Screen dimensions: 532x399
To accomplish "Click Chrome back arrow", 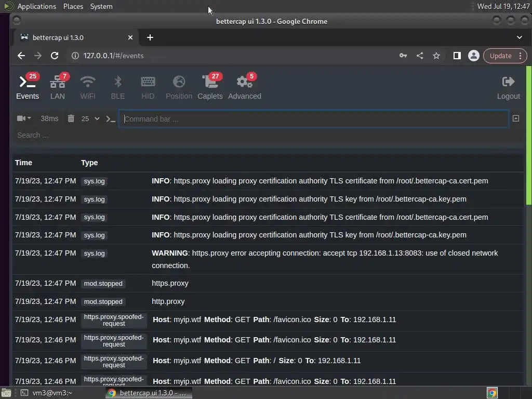I will [x=21, y=56].
